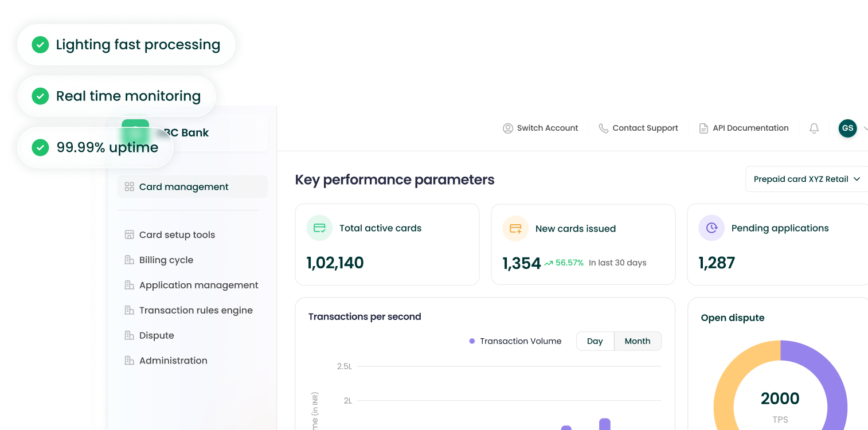Click the "99.99% uptime" badge
The image size is (868, 430).
point(95,148)
